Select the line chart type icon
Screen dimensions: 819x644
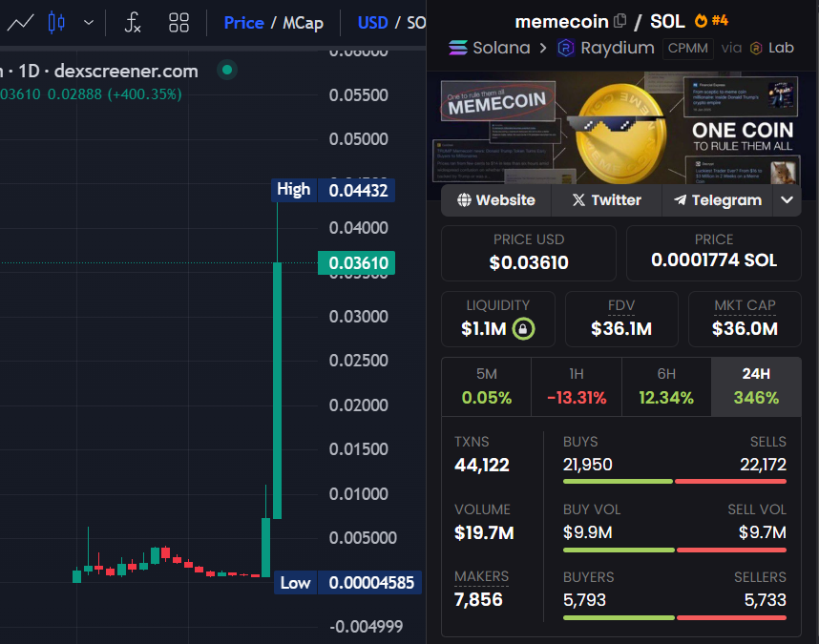point(20,23)
